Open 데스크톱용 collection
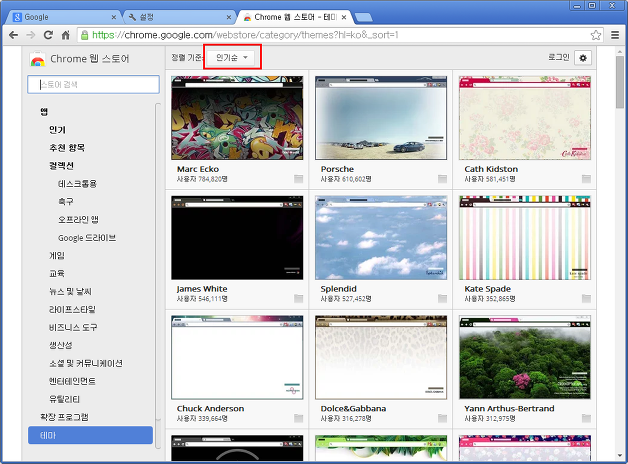Image resolution: width=628 pixels, height=464 pixels. pyautogui.click(x=77, y=184)
